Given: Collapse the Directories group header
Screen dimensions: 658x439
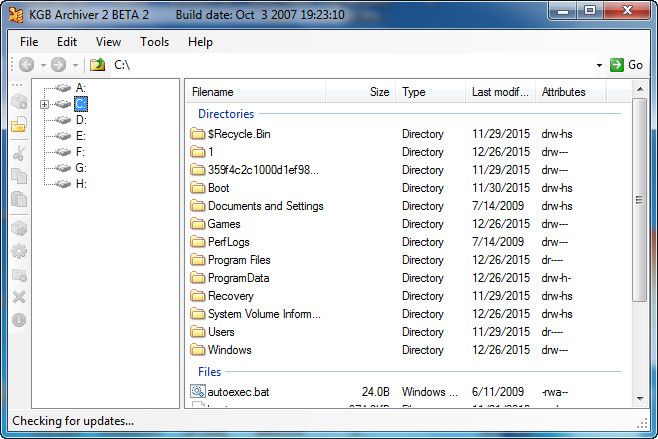Looking at the screenshot, I should (226, 114).
